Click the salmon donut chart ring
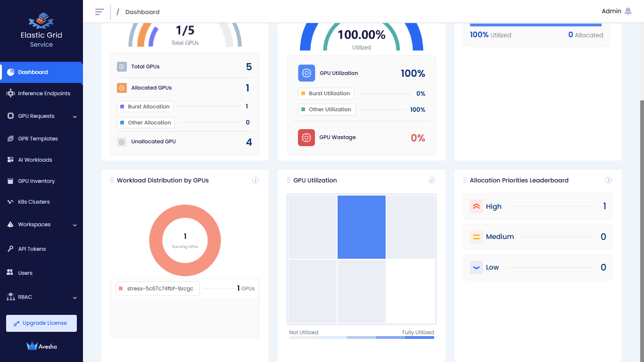 [x=156, y=241]
